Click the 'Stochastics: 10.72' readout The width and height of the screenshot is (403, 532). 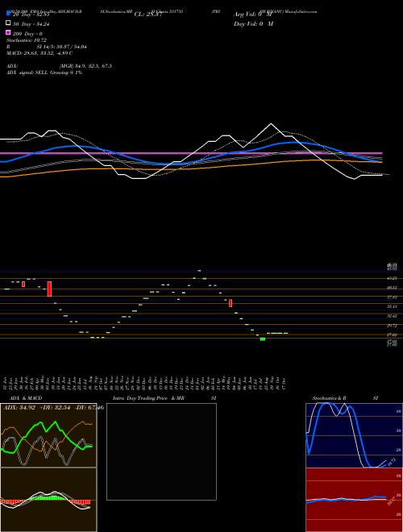[x=27, y=40]
